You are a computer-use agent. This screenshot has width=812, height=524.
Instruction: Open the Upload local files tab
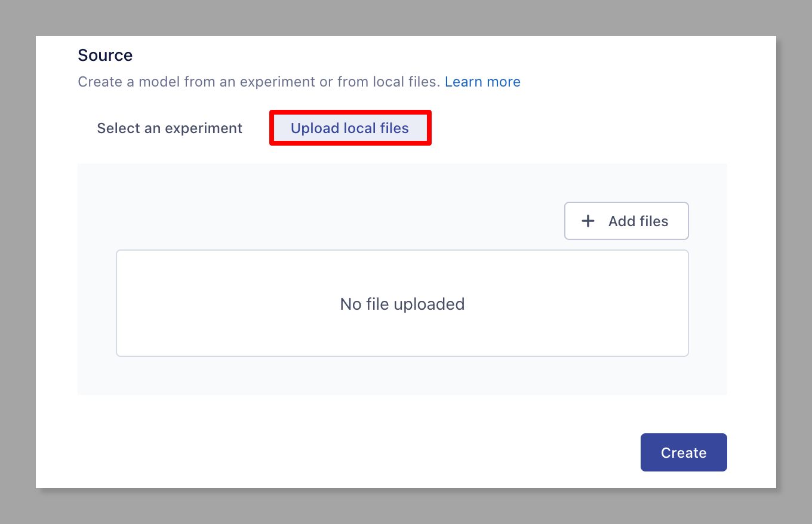pos(350,128)
